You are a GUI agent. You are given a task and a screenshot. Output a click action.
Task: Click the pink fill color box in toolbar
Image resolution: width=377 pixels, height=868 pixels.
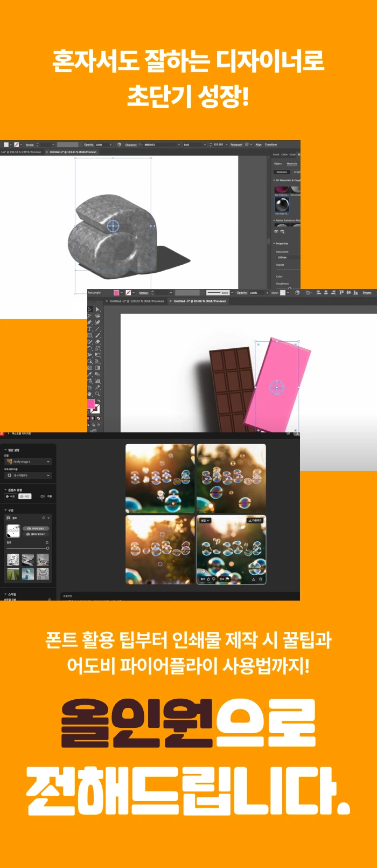pos(91,404)
